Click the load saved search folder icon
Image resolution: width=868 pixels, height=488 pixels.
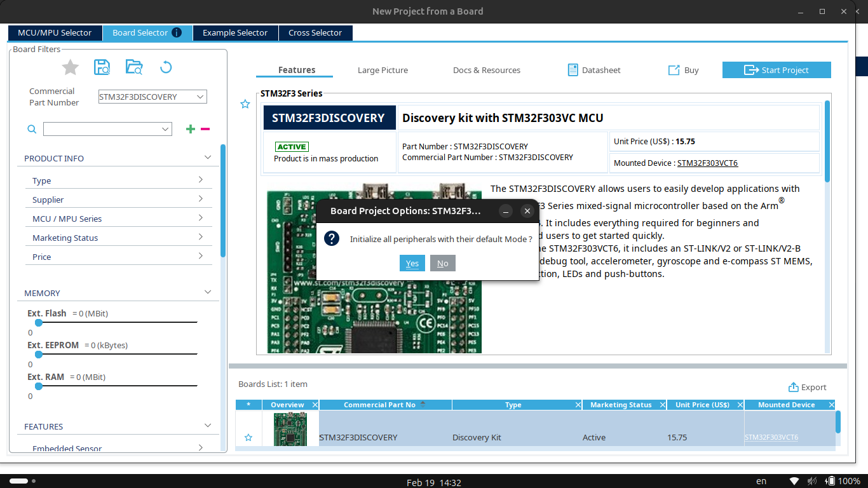(x=134, y=67)
